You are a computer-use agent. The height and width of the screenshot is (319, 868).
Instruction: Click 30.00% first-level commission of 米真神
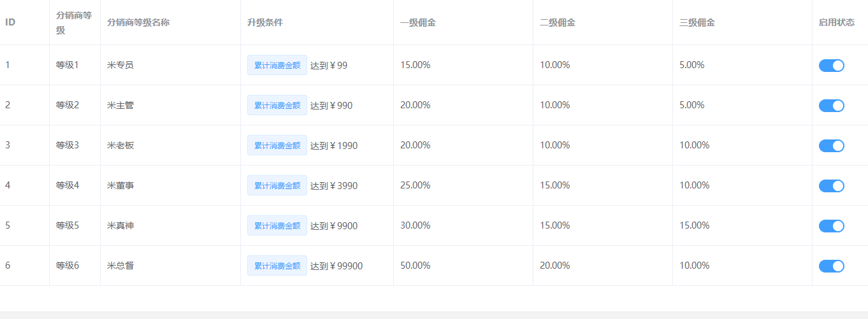pos(416,225)
